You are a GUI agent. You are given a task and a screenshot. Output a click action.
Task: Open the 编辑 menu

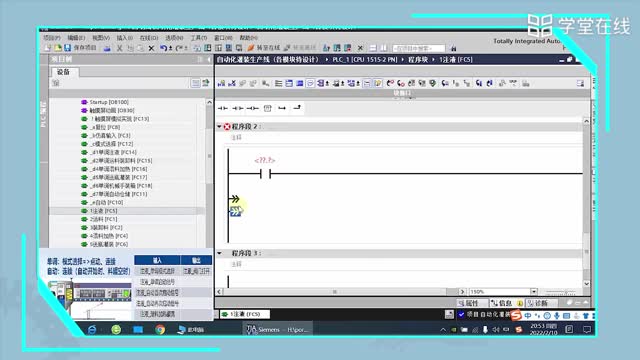(76, 38)
